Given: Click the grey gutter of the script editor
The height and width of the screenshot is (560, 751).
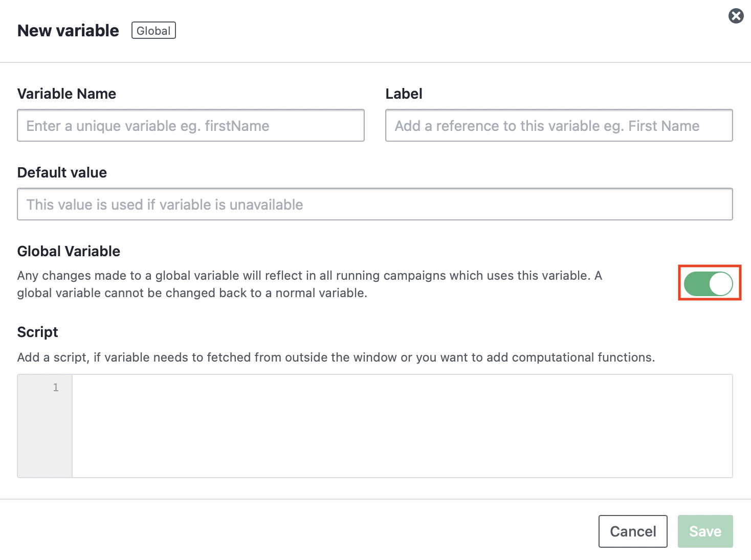Looking at the screenshot, I should pyautogui.click(x=45, y=426).
